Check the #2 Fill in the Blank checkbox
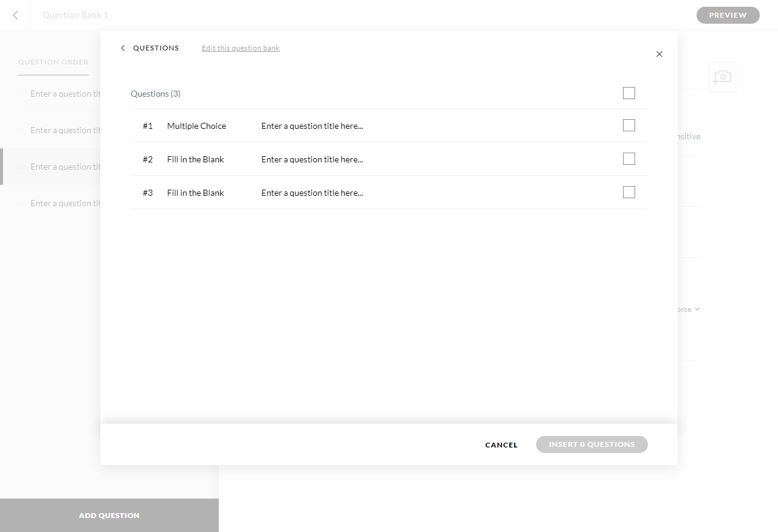 (x=628, y=158)
